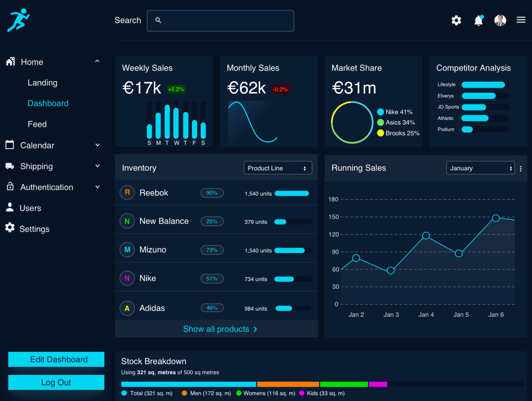Click into the Search input field

click(x=221, y=21)
